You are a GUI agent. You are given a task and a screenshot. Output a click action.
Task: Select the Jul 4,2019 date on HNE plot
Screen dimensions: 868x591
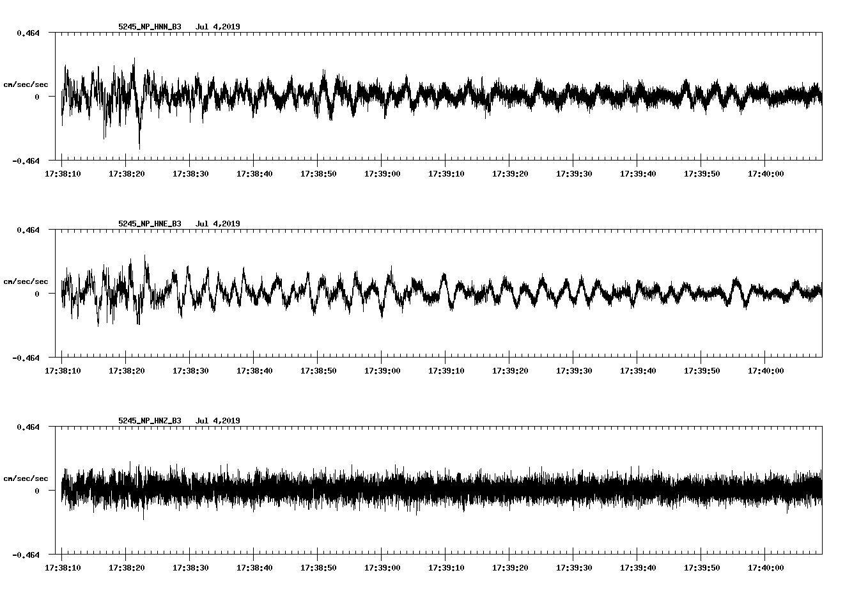218,224
